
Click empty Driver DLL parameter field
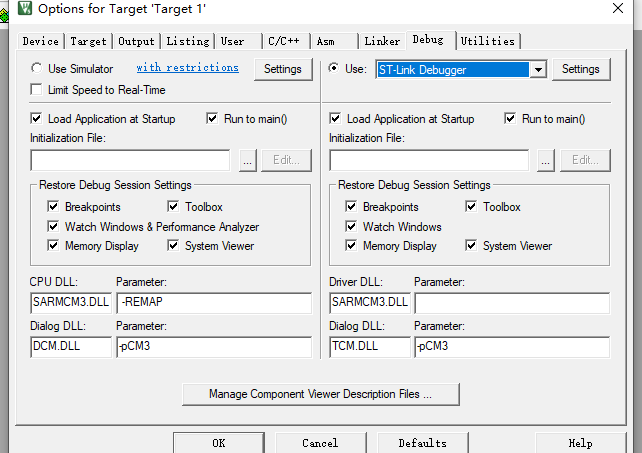[x=512, y=303]
